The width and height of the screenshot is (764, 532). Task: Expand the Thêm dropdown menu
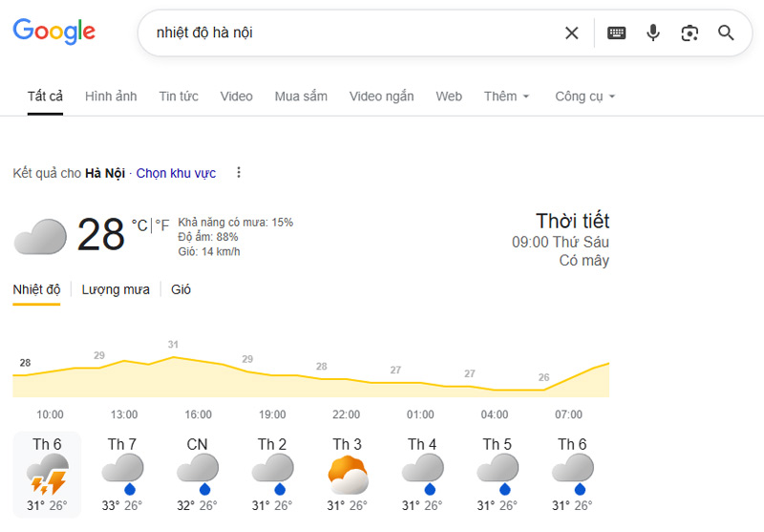[x=506, y=96]
